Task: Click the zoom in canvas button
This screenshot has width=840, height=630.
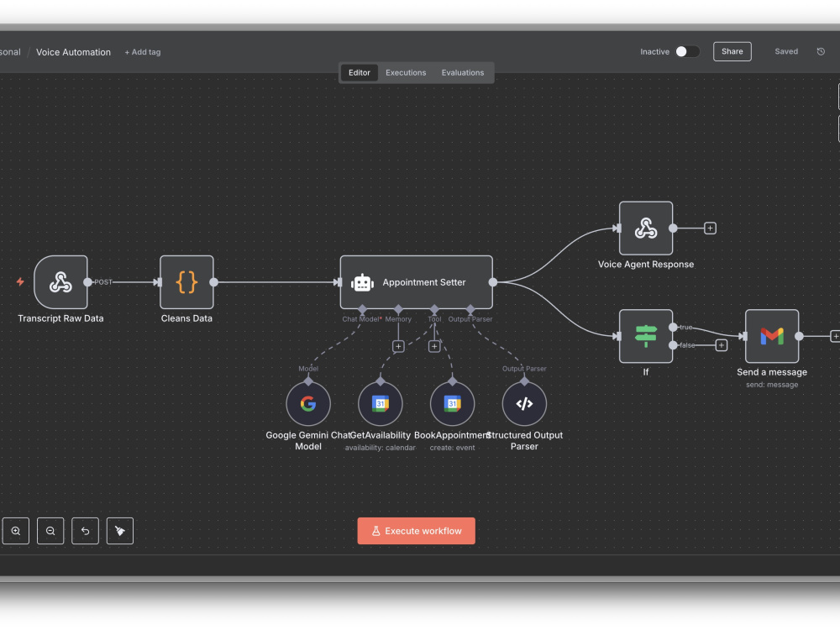Action: (15, 531)
